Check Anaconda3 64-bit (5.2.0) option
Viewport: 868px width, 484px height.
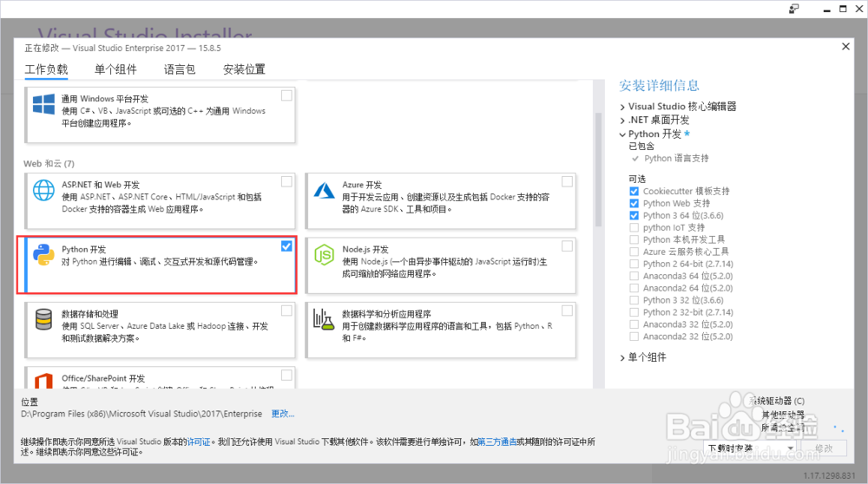click(x=634, y=276)
